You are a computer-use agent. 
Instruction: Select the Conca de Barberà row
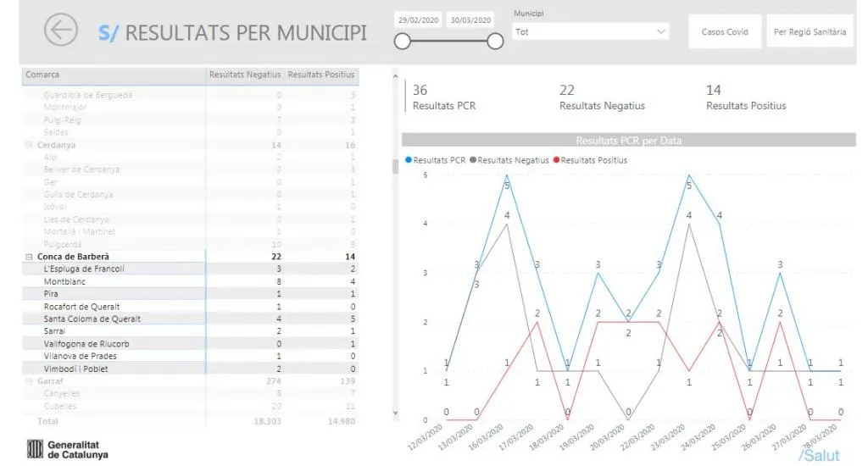[x=191, y=257]
